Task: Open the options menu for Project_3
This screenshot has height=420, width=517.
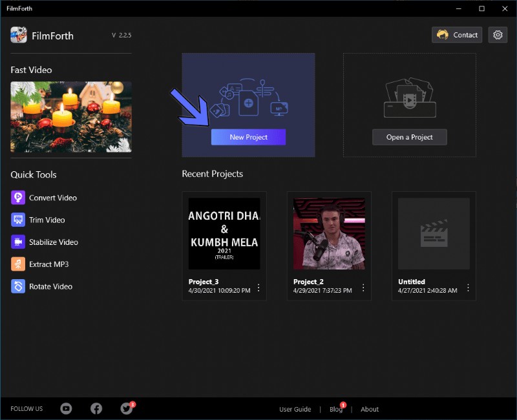Action: 258,287
